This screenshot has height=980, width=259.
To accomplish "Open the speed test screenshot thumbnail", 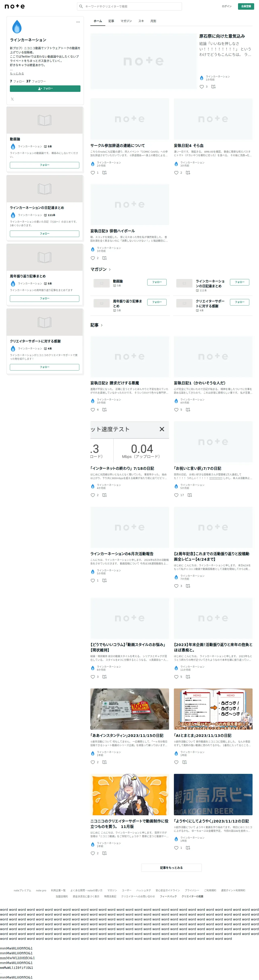I will [x=130, y=442].
